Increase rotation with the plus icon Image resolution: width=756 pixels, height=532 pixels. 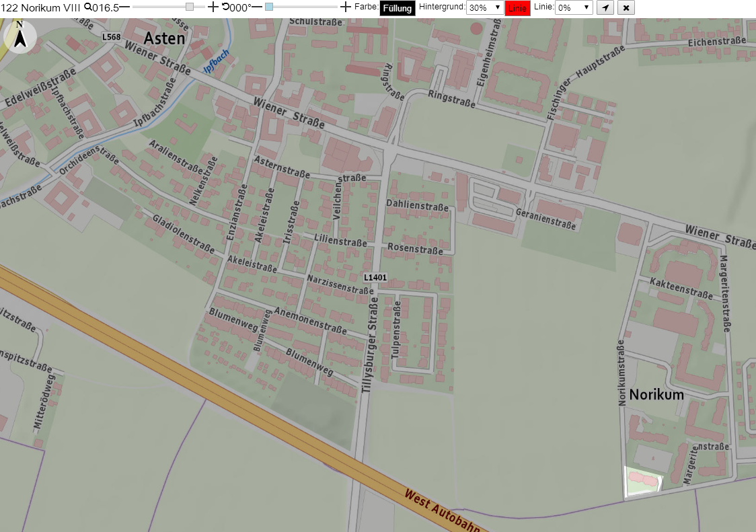point(345,7)
